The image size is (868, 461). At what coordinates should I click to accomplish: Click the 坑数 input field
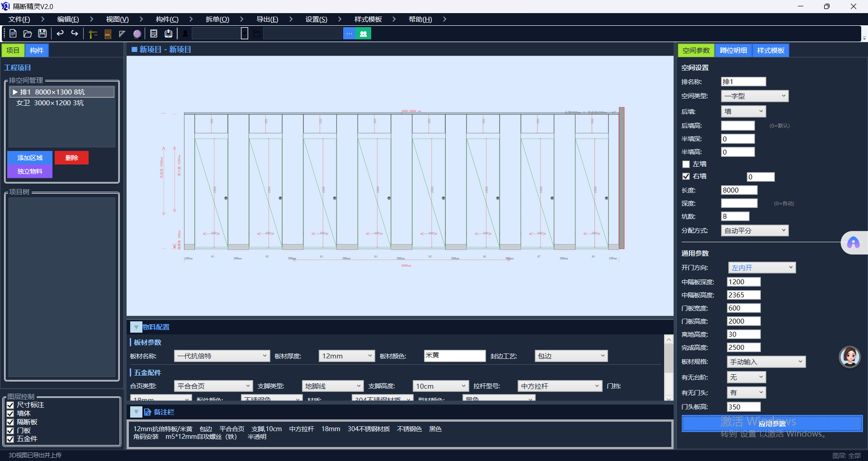[x=735, y=216]
